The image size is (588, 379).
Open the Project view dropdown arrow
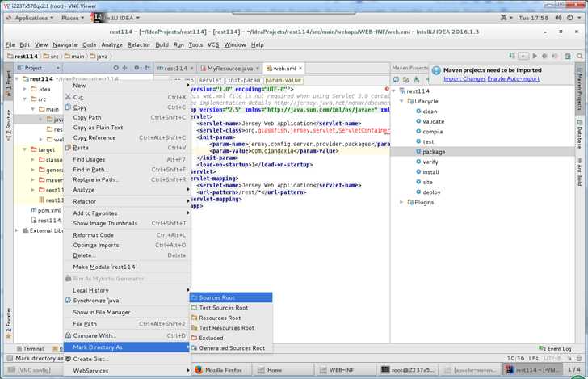pos(58,68)
